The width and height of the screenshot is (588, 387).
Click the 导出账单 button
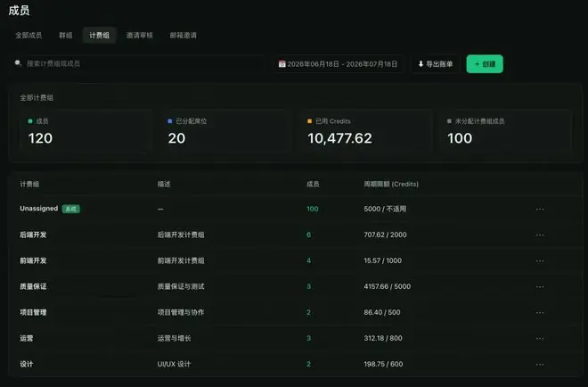[x=436, y=64]
